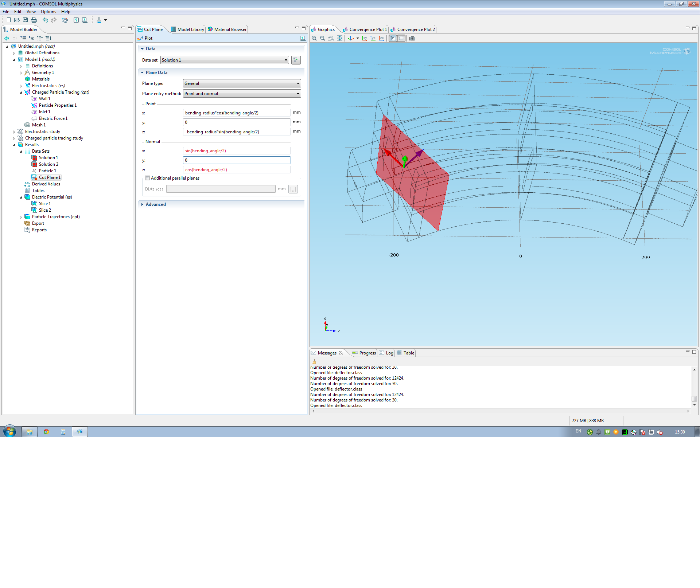The image size is (700, 588).
Task: Open the Options menu
Action: (48, 12)
